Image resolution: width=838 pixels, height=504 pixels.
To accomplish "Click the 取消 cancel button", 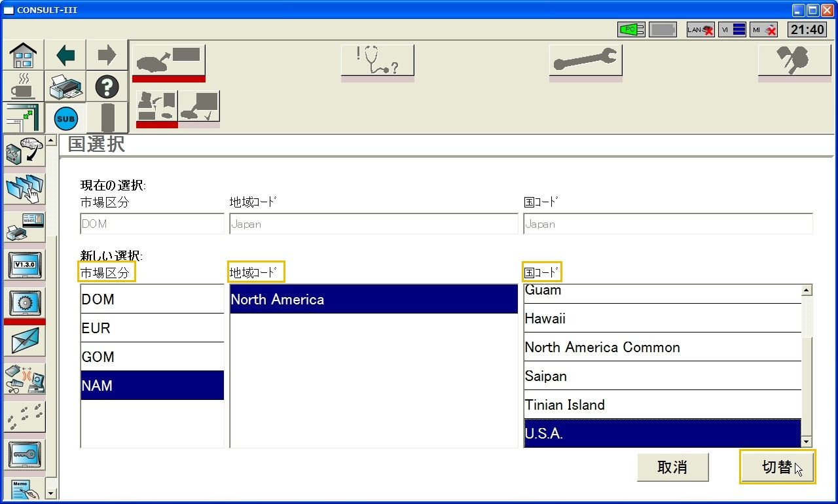I will (x=672, y=467).
